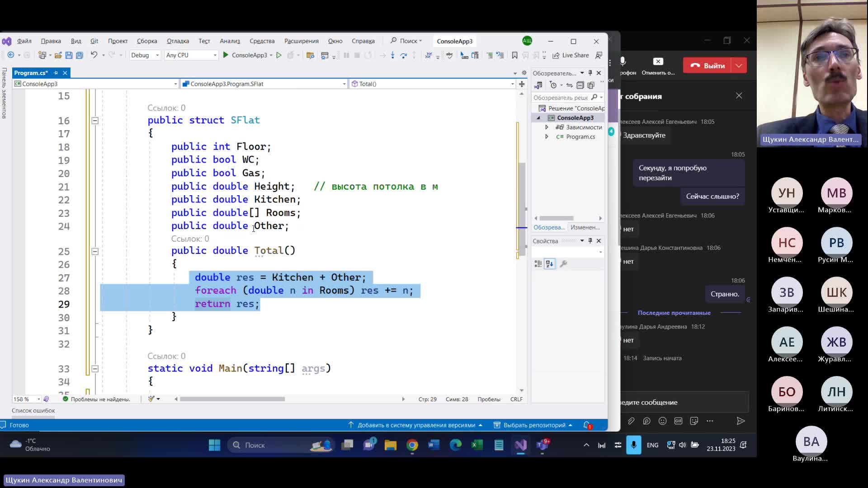
Task: Click the Save Program.cs floppy icon
Action: [69, 55]
